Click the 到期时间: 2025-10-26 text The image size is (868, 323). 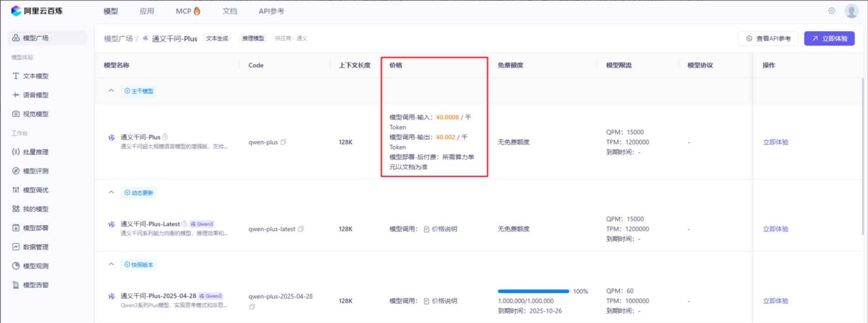(530, 311)
